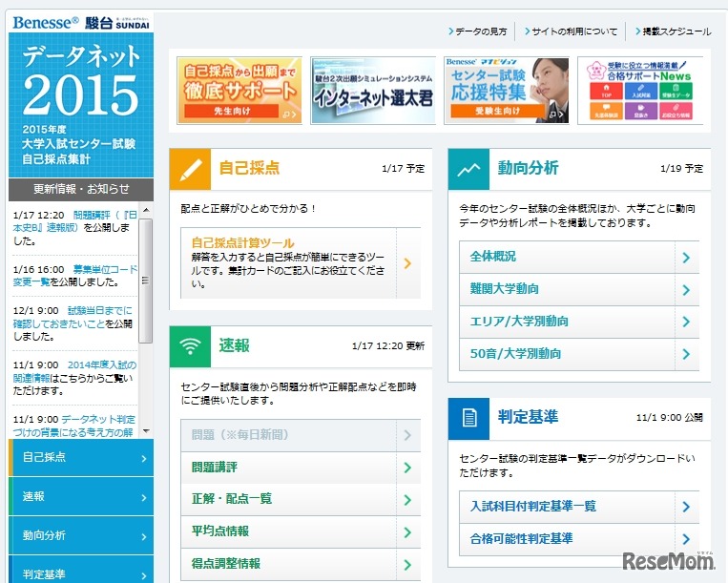Click the orange pencil 自己採点 icon
Image resolution: width=728 pixels, height=583 pixels.
190,170
